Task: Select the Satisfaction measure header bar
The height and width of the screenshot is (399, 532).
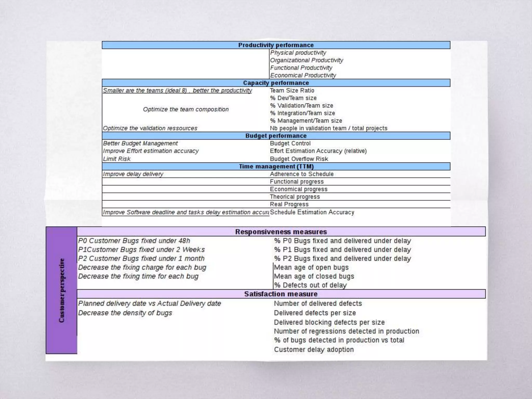Action: pyautogui.click(x=281, y=294)
